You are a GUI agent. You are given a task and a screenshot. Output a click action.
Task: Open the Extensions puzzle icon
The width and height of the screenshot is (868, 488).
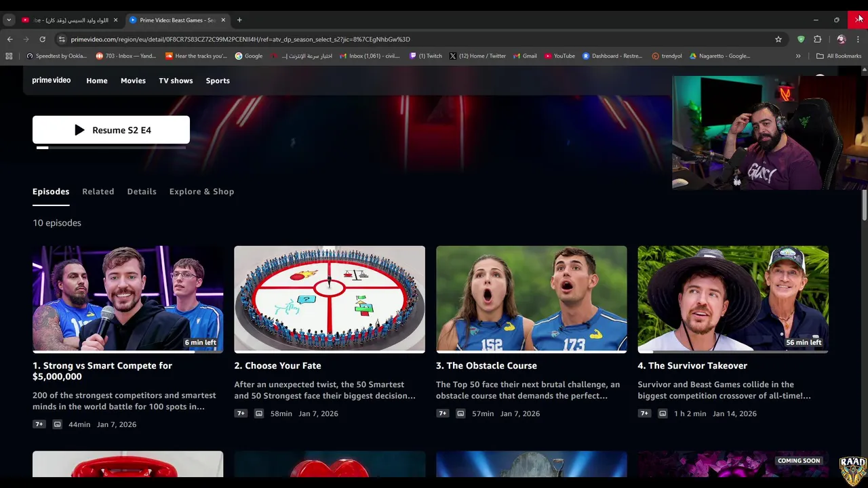click(818, 39)
